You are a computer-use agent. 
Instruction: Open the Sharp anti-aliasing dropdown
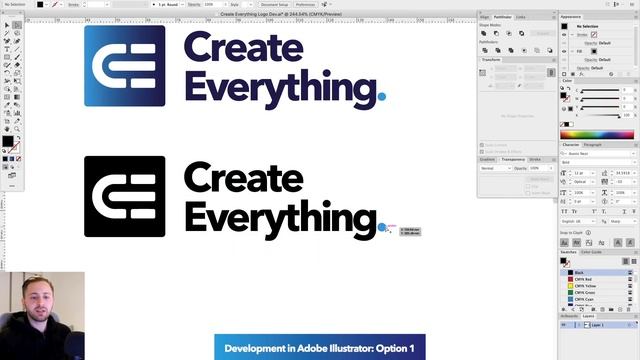coord(622,221)
